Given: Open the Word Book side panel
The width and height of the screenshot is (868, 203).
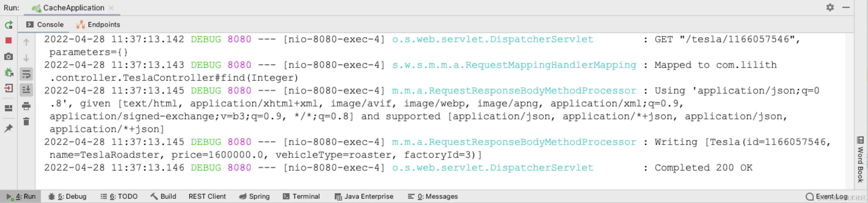Looking at the screenshot, I should tap(860, 159).
